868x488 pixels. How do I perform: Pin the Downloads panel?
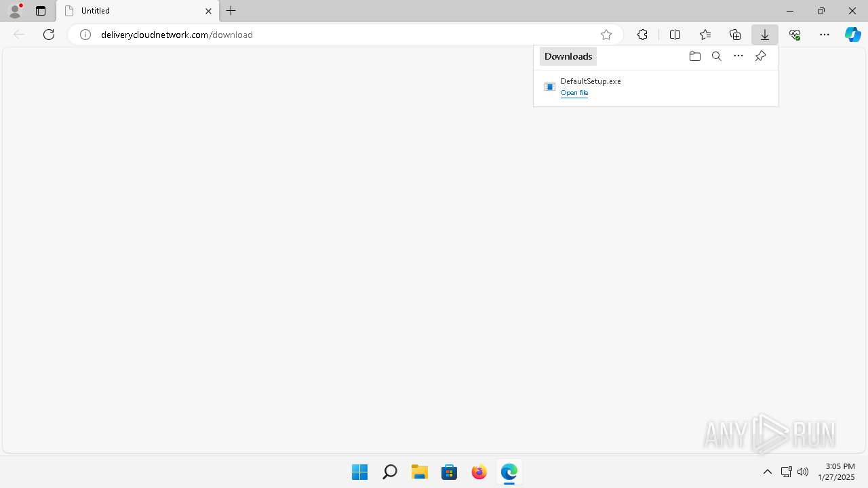pos(761,56)
